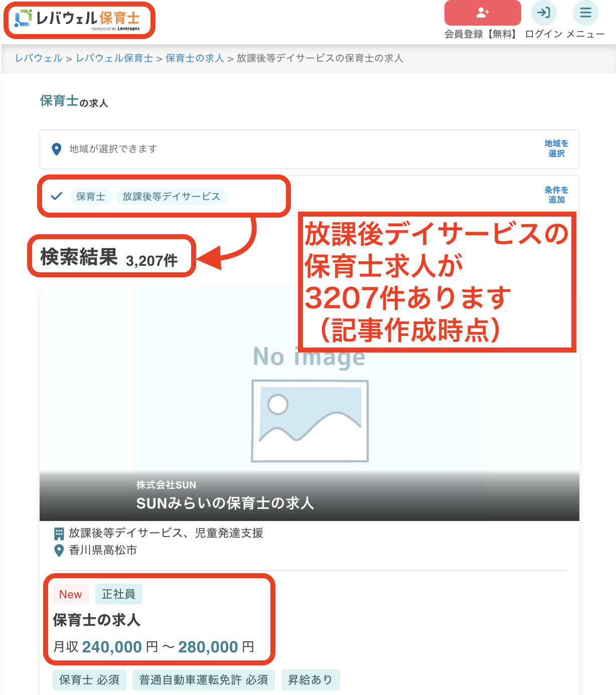Click the 放課後等デイサービス、児童発達支援 facility text
The width and height of the screenshot is (616, 695).
point(166,533)
